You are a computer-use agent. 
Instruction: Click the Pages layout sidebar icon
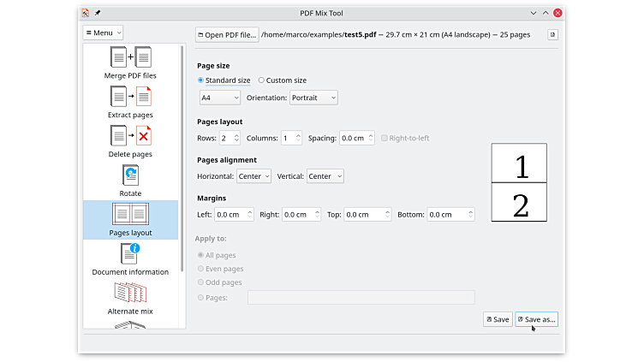[x=130, y=215]
